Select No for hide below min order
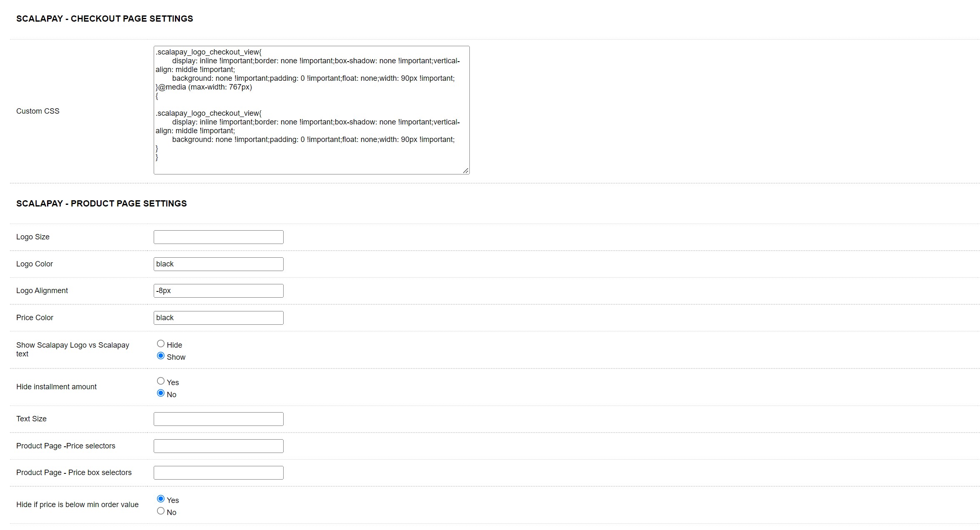 [161, 511]
